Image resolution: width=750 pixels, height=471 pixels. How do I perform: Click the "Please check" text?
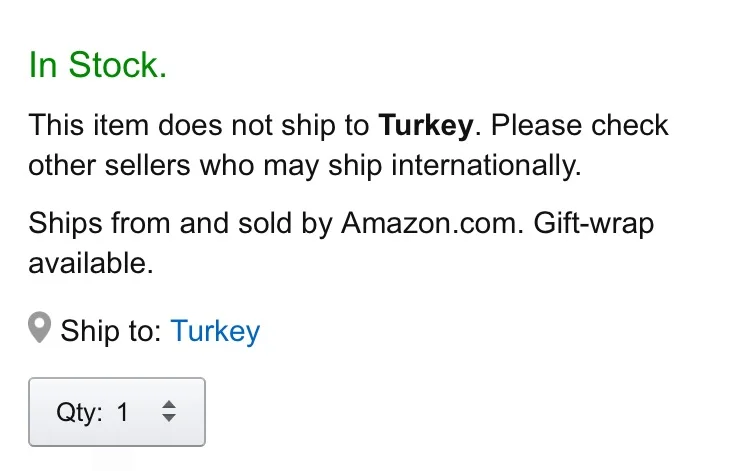pyautogui.click(x=580, y=127)
